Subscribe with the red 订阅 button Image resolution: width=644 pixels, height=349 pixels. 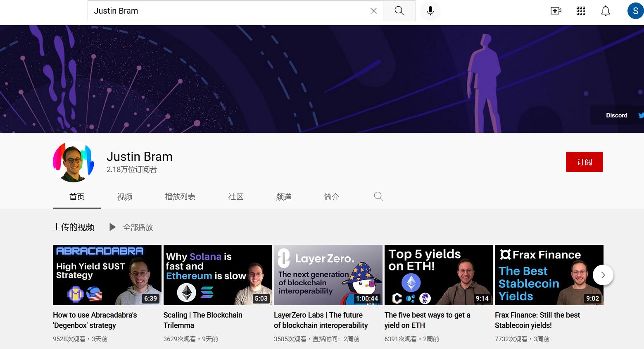tap(584, 162)
